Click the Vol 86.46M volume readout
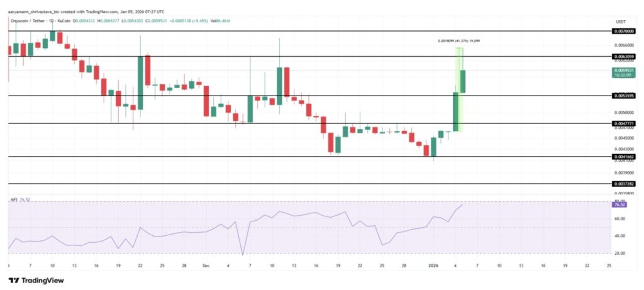 tap(221, 21)
